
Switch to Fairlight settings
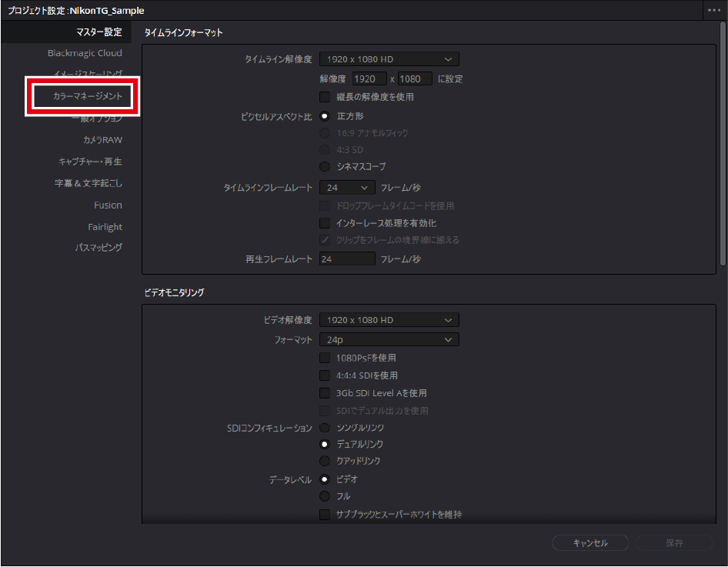pos(105,227)
